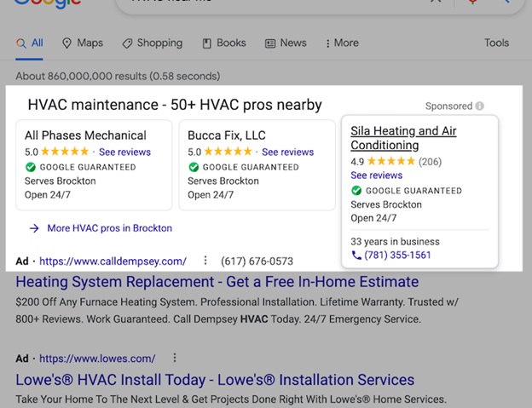Select the News tab

point(286,43)
